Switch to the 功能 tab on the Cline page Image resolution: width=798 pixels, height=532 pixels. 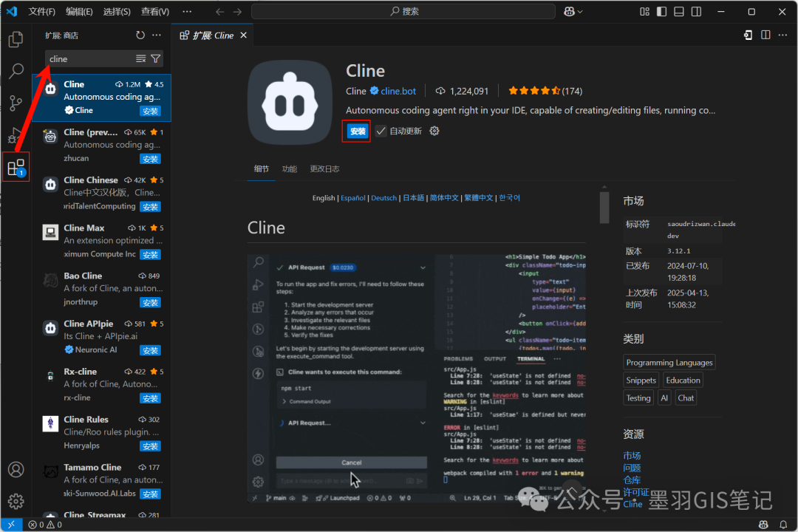click(x=289, y=168)
